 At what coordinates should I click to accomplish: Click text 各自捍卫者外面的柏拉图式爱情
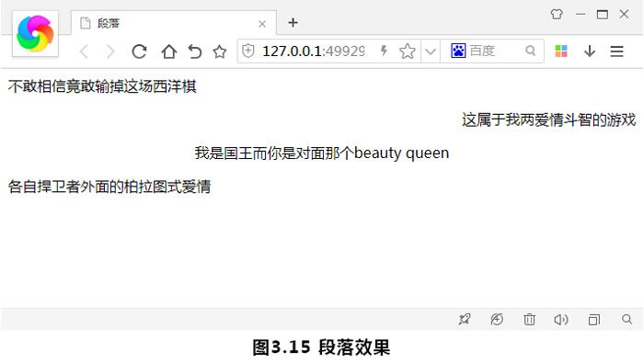click(109, 187)
